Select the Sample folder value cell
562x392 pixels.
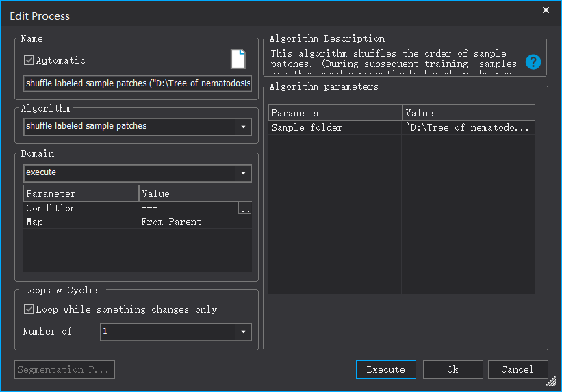(468, 128)
